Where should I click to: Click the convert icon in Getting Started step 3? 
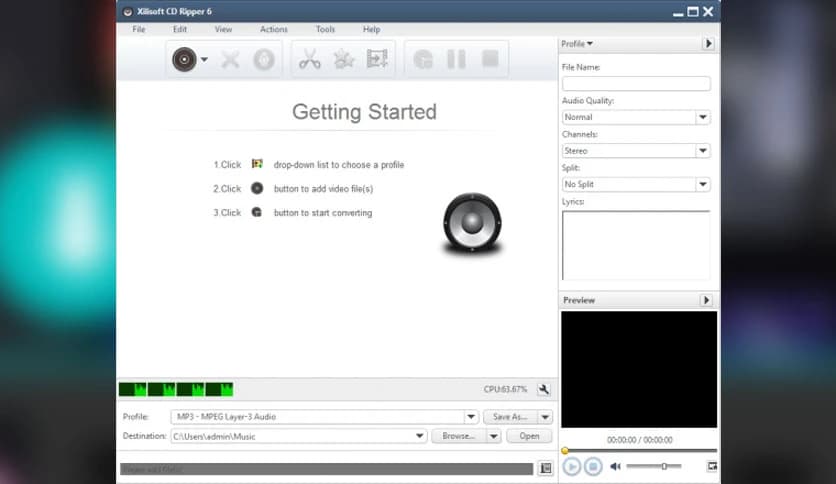tap(256, 212)
